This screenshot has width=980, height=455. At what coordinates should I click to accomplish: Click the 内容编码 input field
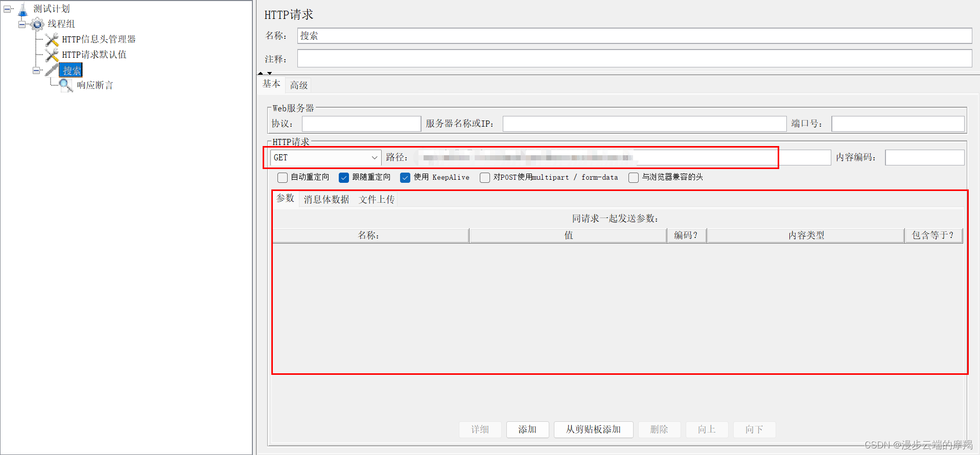(925, 158)
